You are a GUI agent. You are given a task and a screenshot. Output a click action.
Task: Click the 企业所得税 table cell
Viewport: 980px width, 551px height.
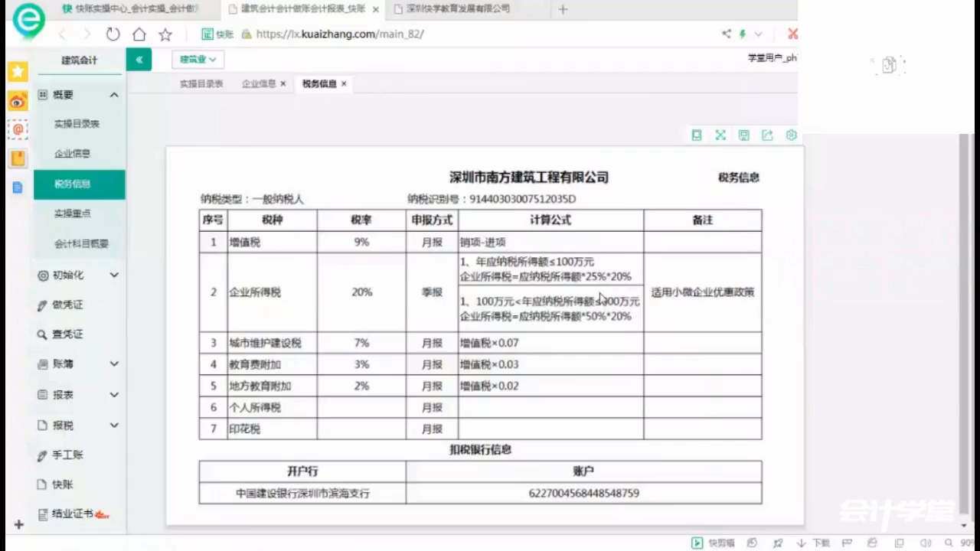272,292
